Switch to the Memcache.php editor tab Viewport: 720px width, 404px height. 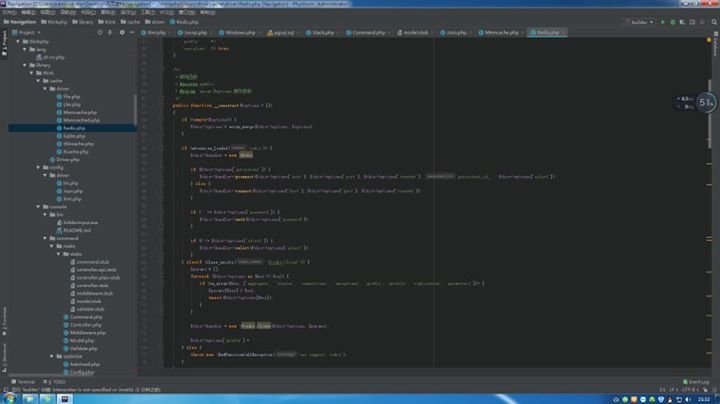tap(499, 33)
